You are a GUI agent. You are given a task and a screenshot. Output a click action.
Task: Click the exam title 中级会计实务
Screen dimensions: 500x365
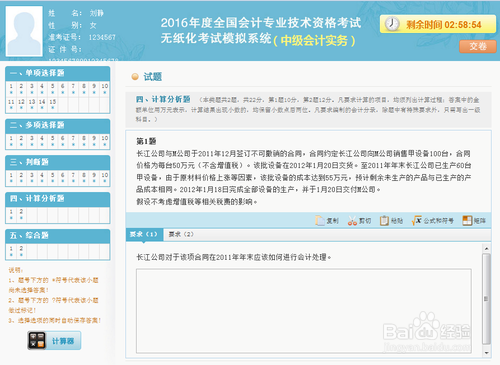tap(314, 40)
